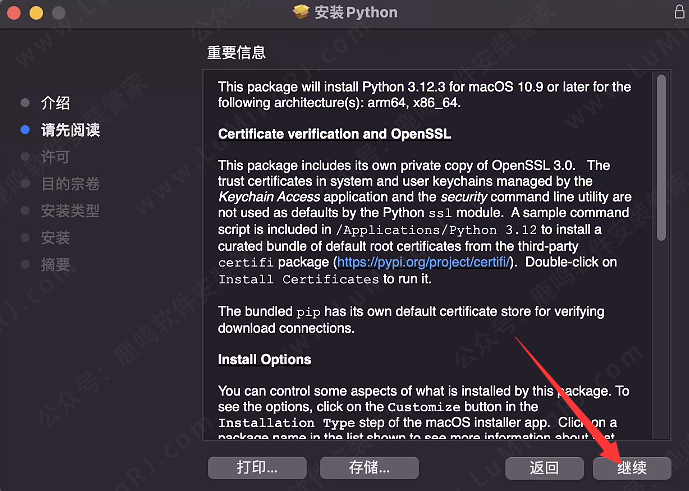
Task: Open the pypi.org certifi project link
Action: 424,262
